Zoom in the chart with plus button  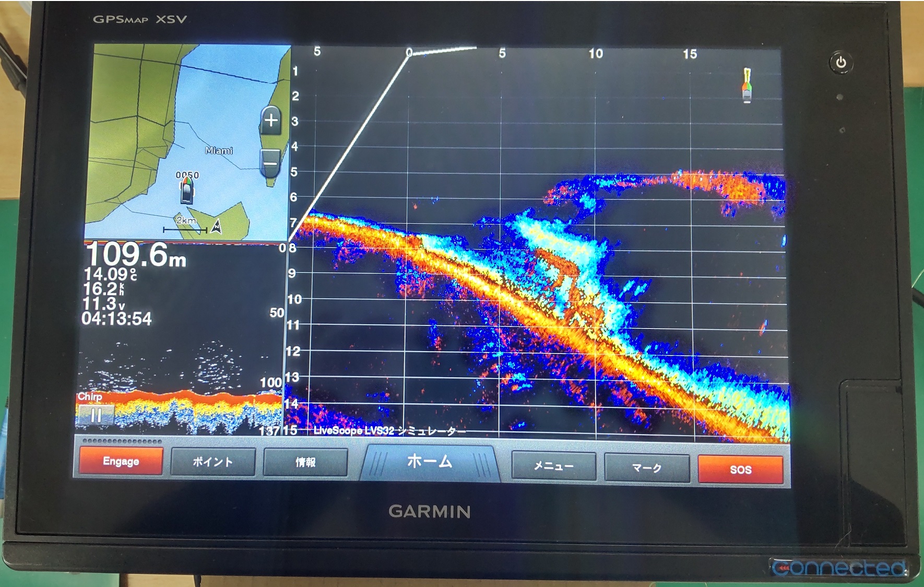click(271, 120)
